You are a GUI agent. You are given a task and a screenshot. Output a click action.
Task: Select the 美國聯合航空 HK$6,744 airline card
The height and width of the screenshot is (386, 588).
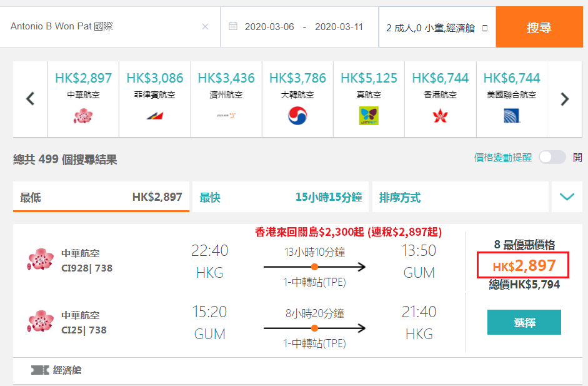point(512,99)
